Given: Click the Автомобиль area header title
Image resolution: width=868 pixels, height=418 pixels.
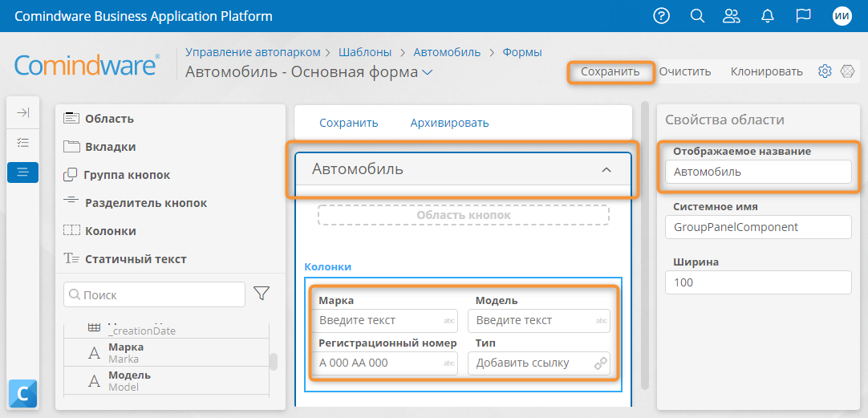Looking at the screenshot, I should click(x=358, y=168).
